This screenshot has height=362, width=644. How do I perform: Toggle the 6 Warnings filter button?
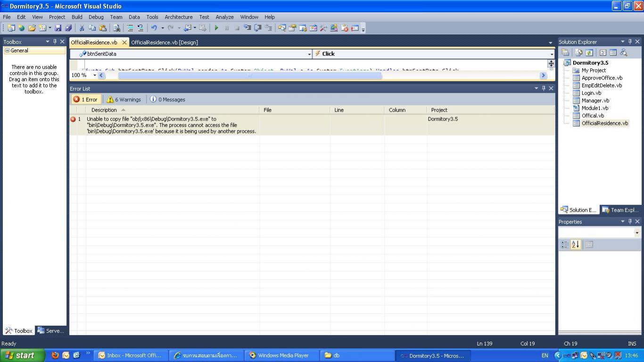click(124, 99)
